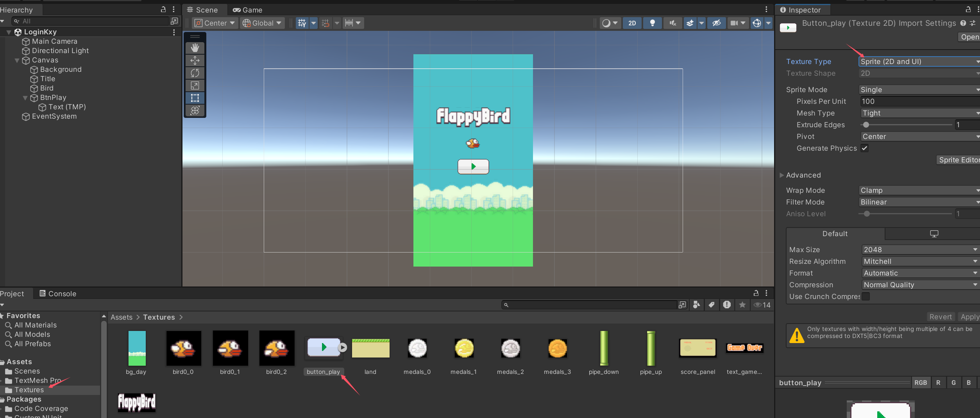Mute scene audio toggle icon
The width and height of the screenshot is (980, 418).
pos(672,23)
